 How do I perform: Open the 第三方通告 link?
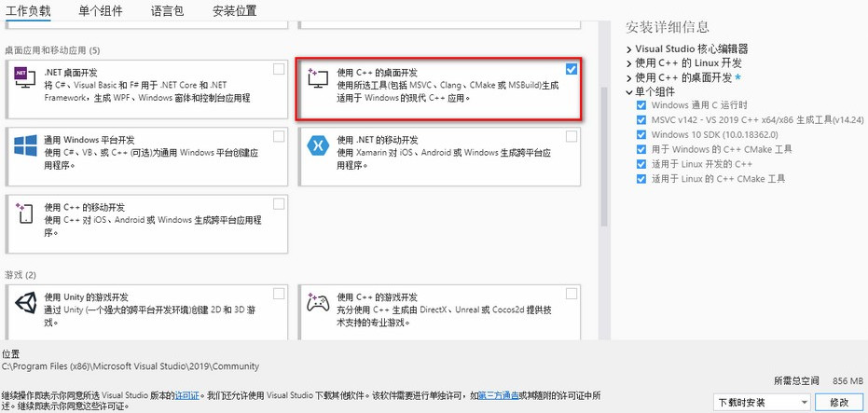499,395
